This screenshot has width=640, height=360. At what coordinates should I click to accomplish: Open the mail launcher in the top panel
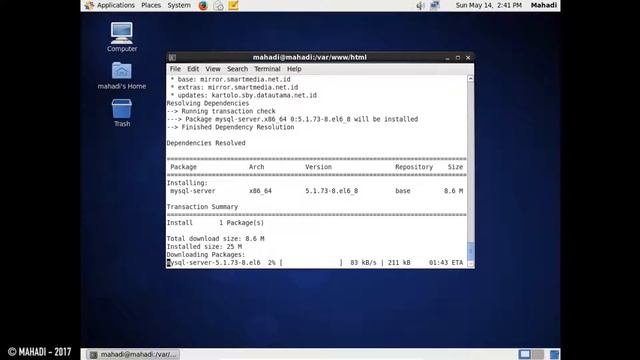point(218,5)
